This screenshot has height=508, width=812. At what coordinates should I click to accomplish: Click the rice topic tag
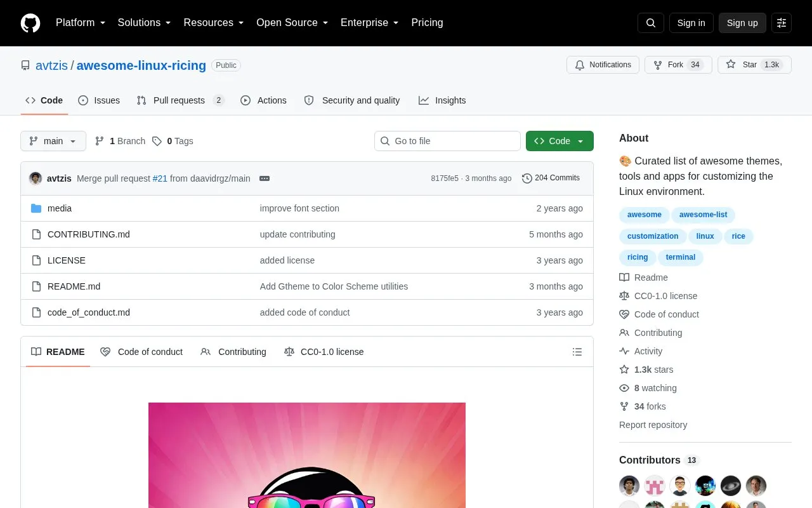click(x=738, y=236)
